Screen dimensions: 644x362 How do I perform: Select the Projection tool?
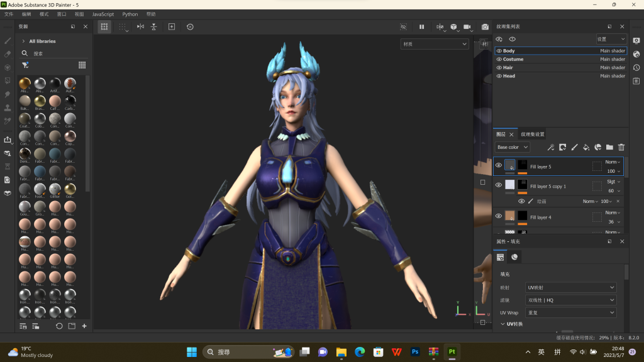point(8,67)
